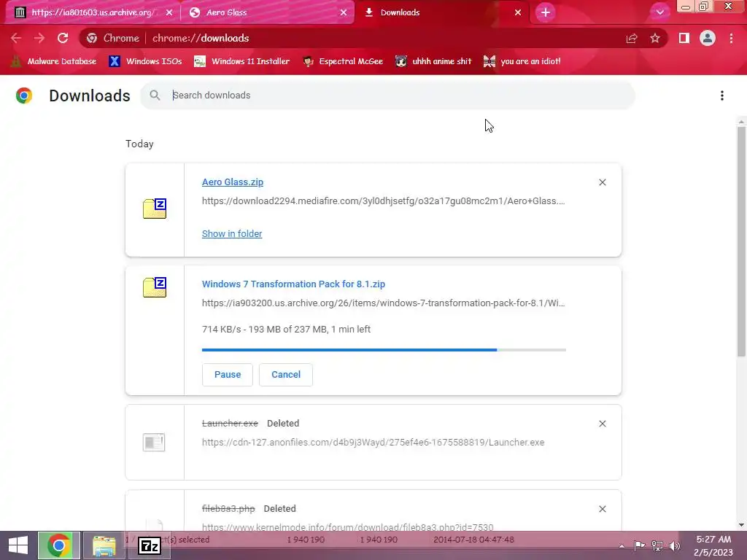747x560 pixels.
Task: Open a new tab with plus button
Action: [546, 12]
